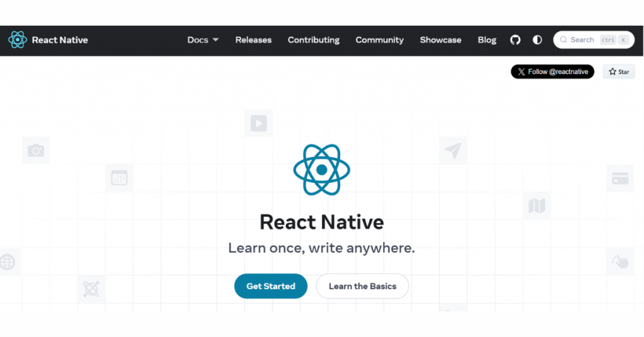The height and width of the screenshot is (337, 644).
Task: Click the small atom tile icon
Action: (91, 289)
